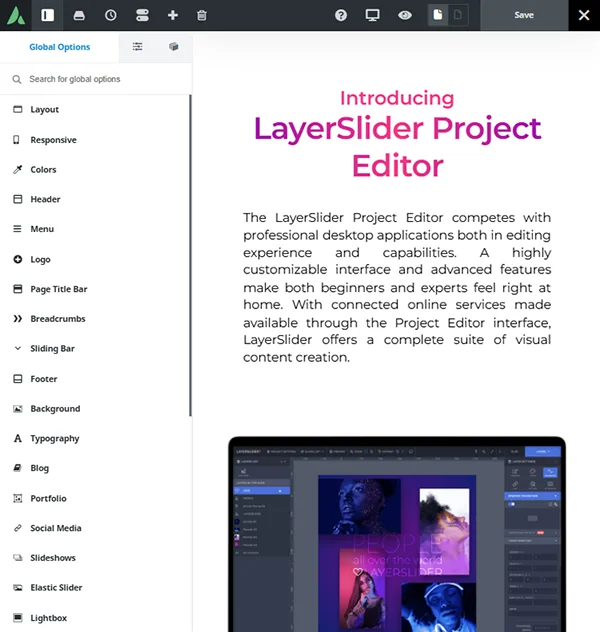The image size is (600, 632).
Task: Click the Avada logo icon
Action: point(15,15)
